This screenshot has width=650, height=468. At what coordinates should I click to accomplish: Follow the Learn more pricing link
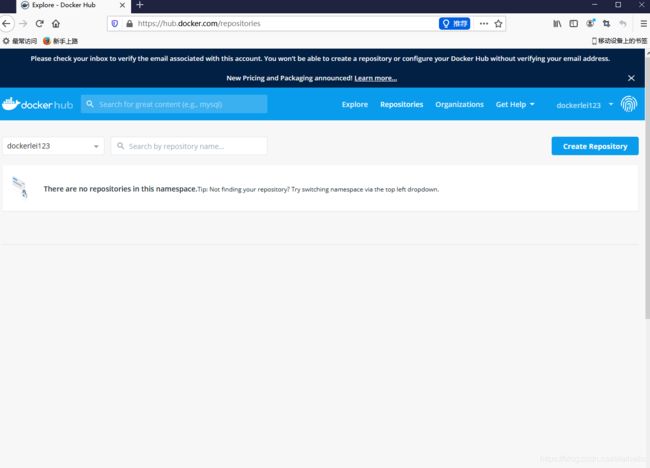click(x=376, y=78)
